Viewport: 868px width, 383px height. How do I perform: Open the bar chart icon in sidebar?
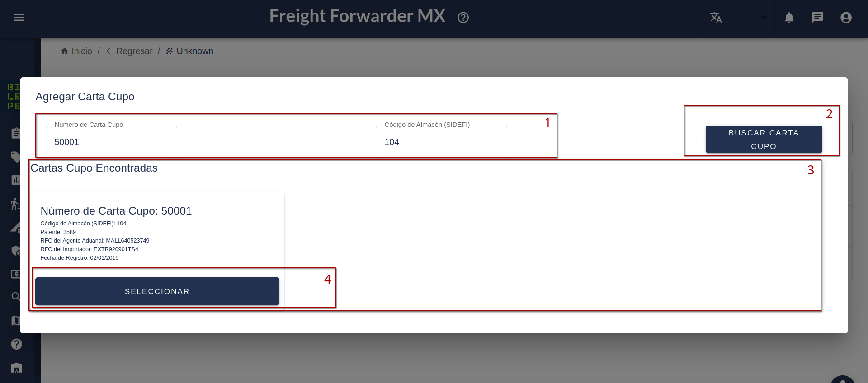[16, 180]
